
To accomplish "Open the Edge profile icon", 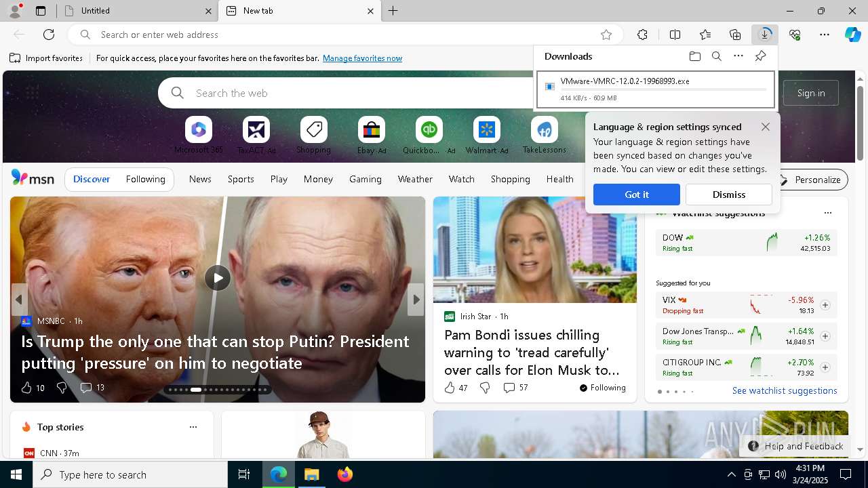I will click(x=14, y=10).
